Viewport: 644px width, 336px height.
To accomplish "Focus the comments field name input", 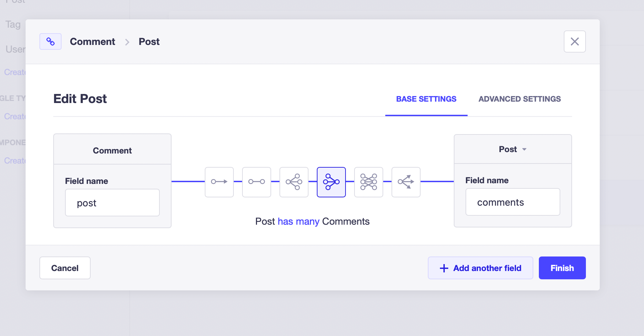I will click(x=513, y=202).
